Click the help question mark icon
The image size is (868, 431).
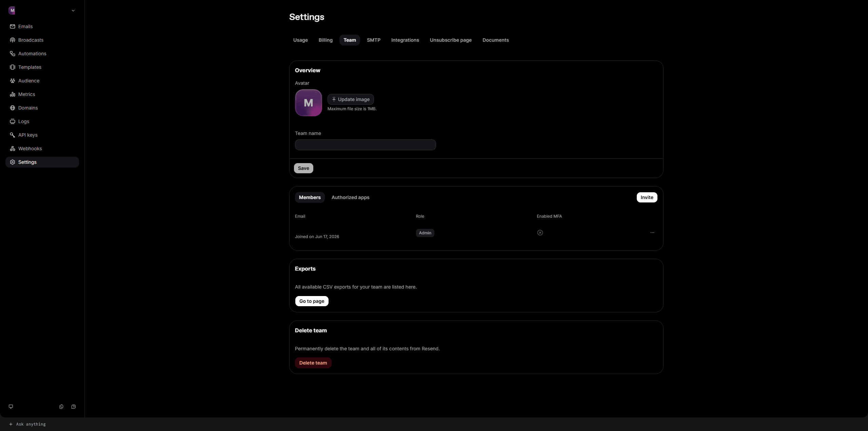[74, 407]
